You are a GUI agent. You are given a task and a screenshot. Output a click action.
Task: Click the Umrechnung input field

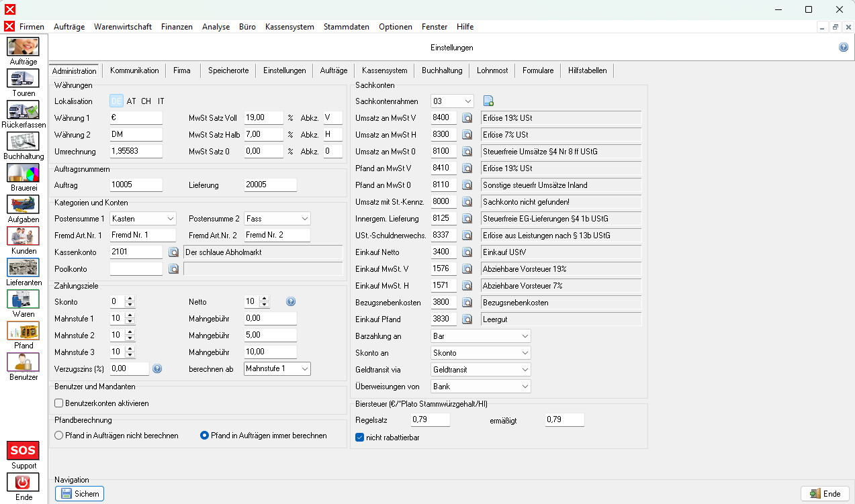point(136,152)
